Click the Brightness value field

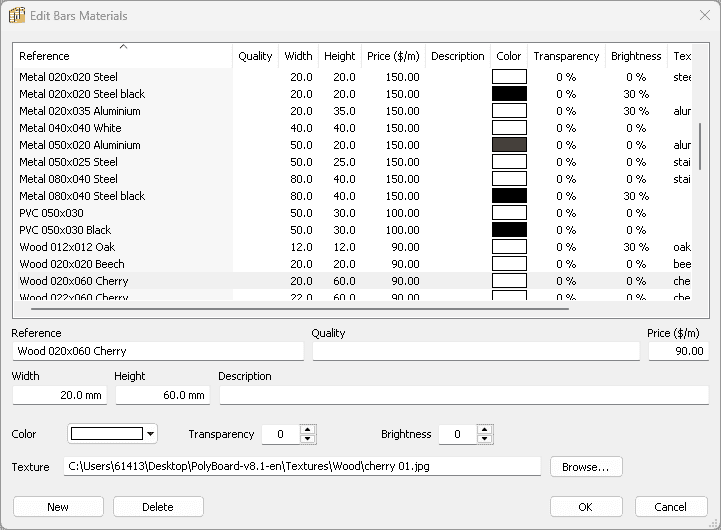click(458, 434)
